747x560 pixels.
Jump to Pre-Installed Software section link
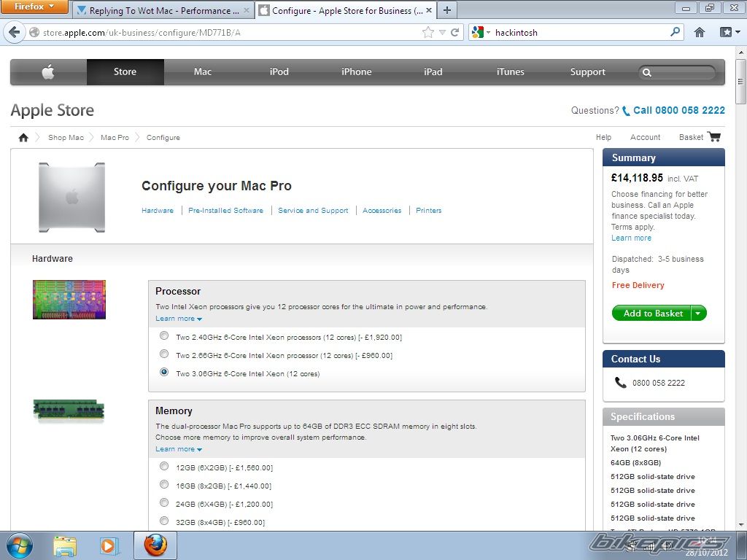(225, 211)
